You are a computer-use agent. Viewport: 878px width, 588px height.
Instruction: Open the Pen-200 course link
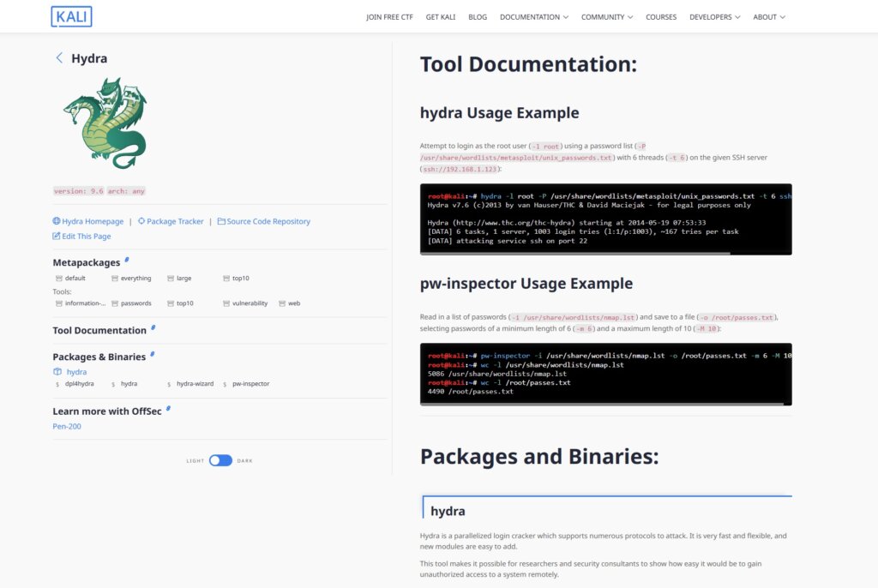click(67, 426)
